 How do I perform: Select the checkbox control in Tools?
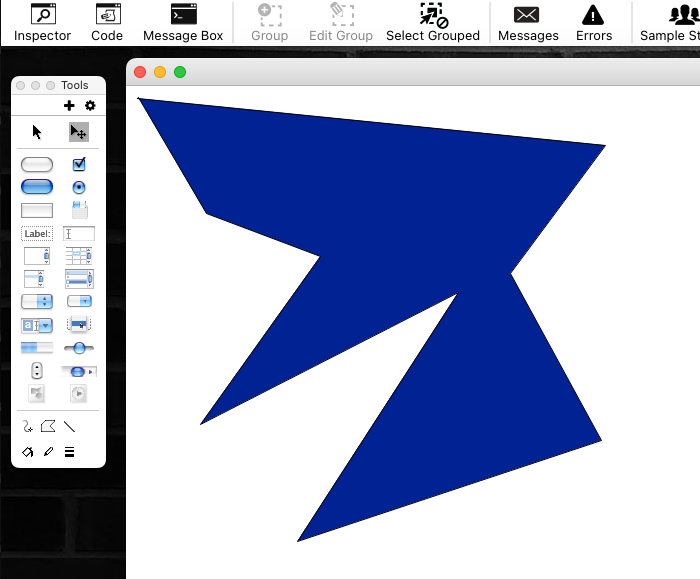[x=79, y=164]
